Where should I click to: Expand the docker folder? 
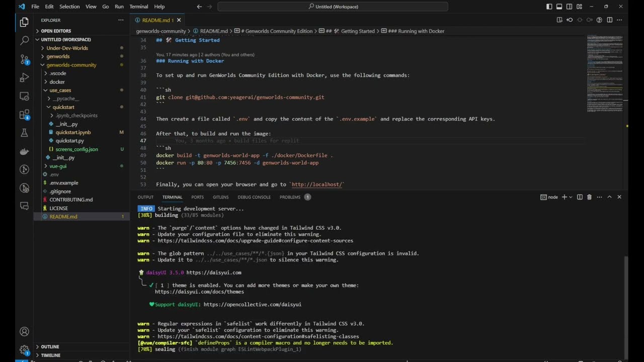tap(82, 81)
